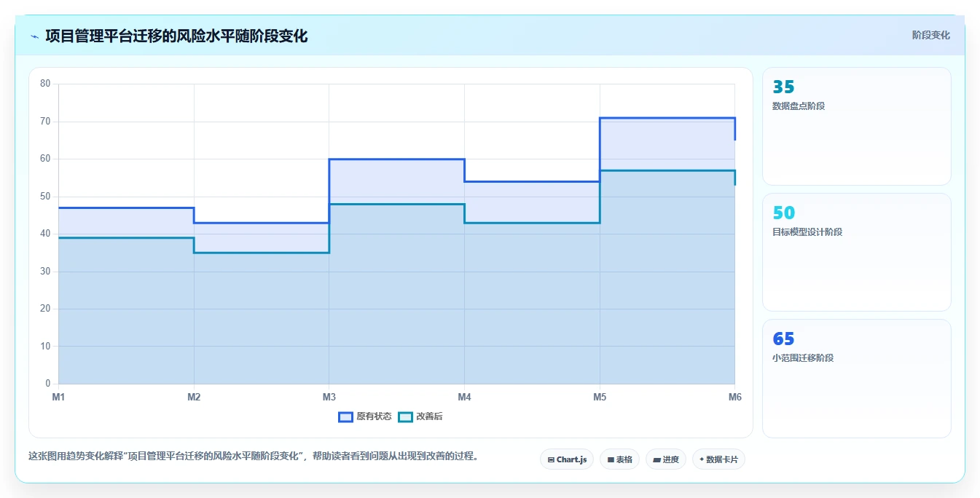This screenshot has width=980, height=498.
Task: Select the Chart.js tag
Action: click(567, 459)
